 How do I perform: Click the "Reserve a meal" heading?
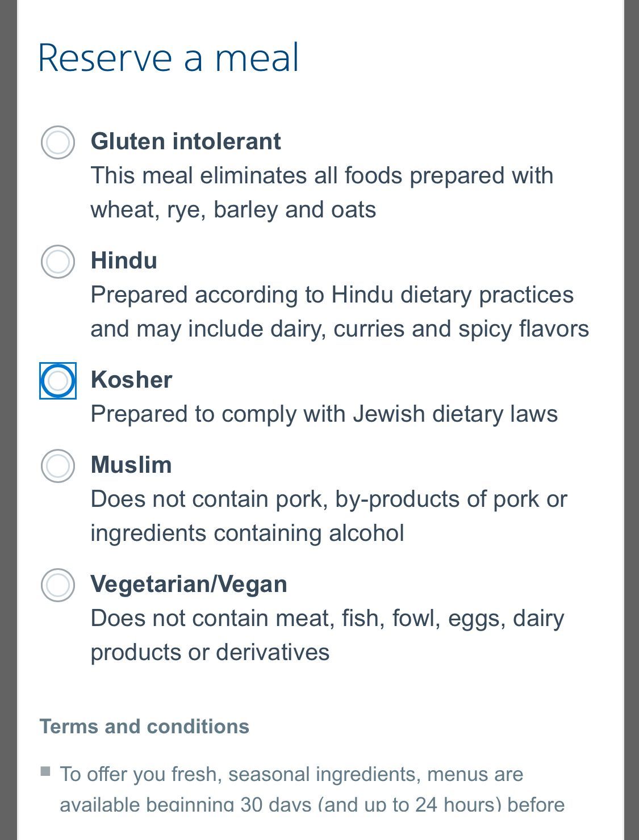[168, 58]
